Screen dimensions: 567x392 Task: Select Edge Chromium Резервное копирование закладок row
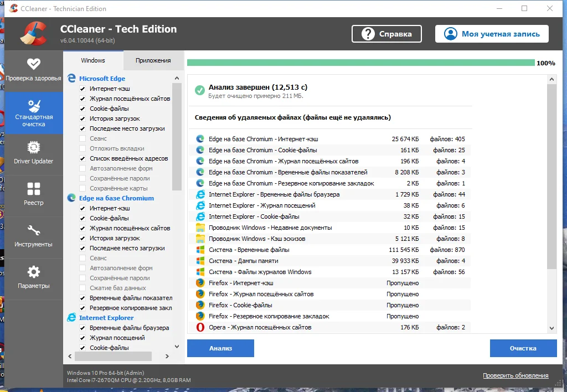(329, 183)
